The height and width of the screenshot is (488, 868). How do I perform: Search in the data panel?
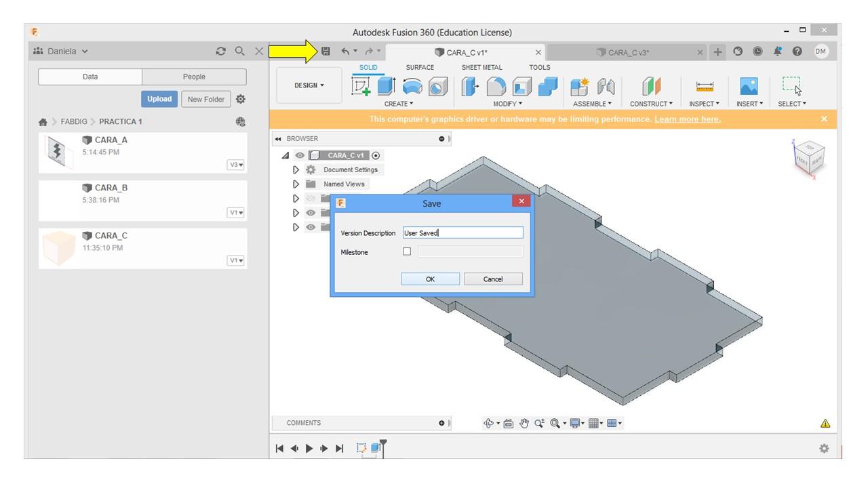[239, 51]
